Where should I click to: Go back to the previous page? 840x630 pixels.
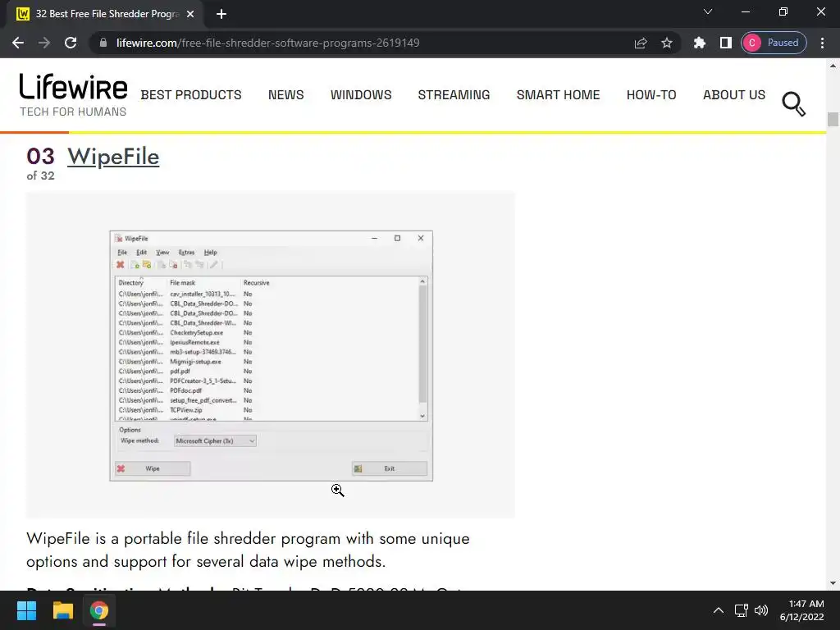pyautogui.click(x=18, y=43)
